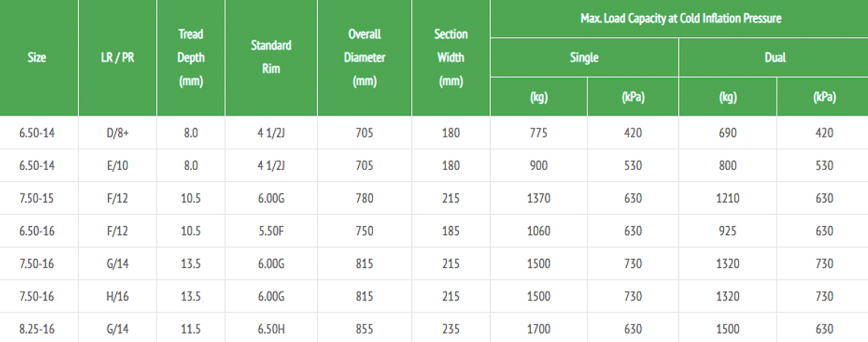Click the Section Width (mm) header
The image size is (868, 342).
(451, 58)
